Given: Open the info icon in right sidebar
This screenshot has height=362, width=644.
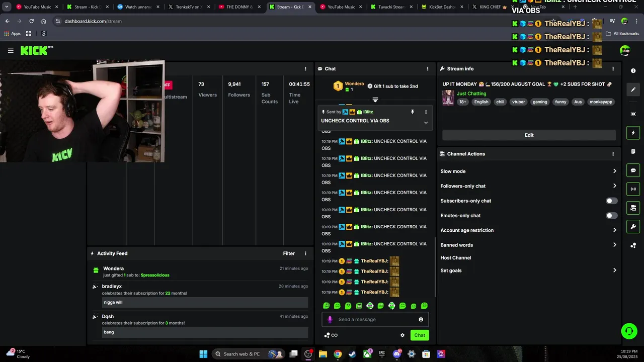Looking at the screenshot, I should (x=633, y=71).
